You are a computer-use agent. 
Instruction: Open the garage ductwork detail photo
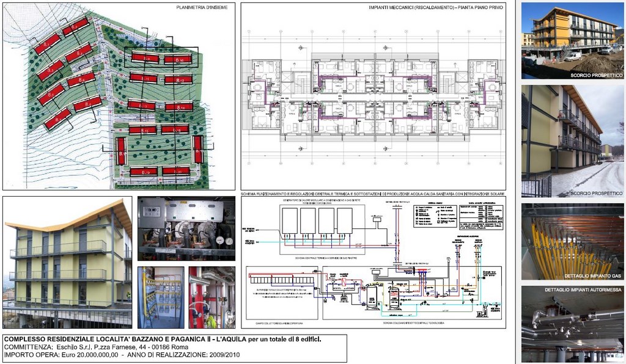[x=572, y=323]
